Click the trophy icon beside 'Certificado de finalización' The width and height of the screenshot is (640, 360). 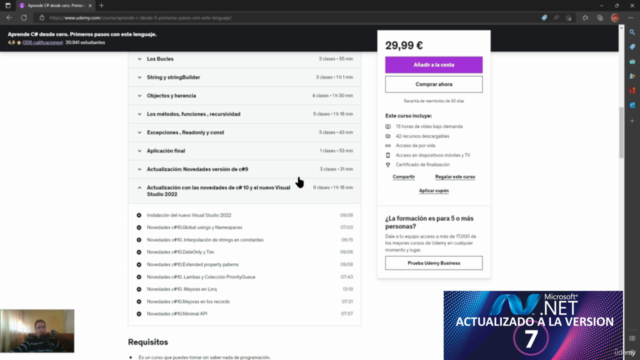(x=388, y=165)
